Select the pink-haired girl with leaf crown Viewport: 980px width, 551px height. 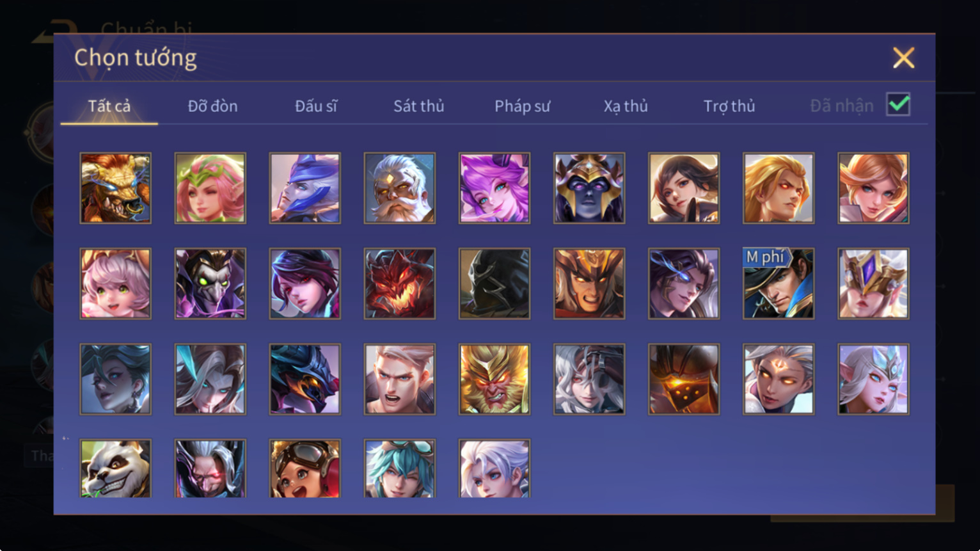[210, 188]
